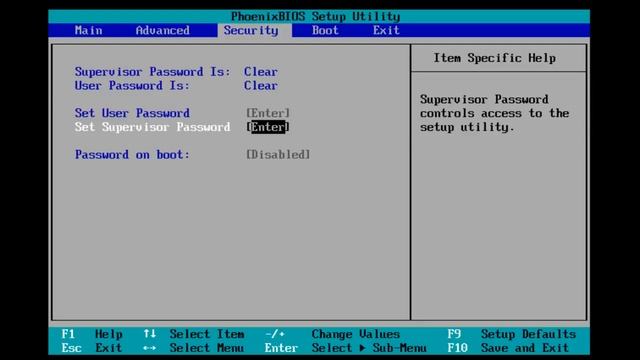
Task: Click the Supervisor Password help description
Action: [x=494, y=113]
